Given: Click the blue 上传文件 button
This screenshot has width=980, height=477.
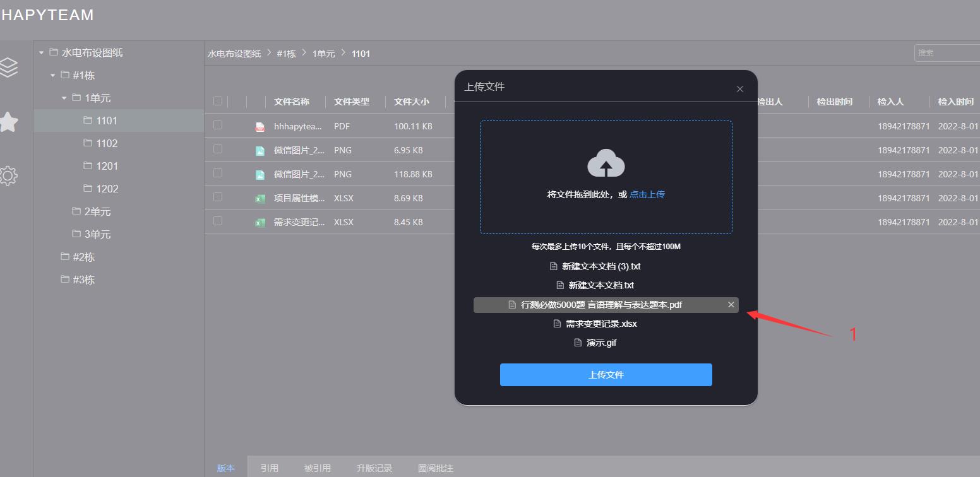Looking at the screenshot, I should click(606, 375).
